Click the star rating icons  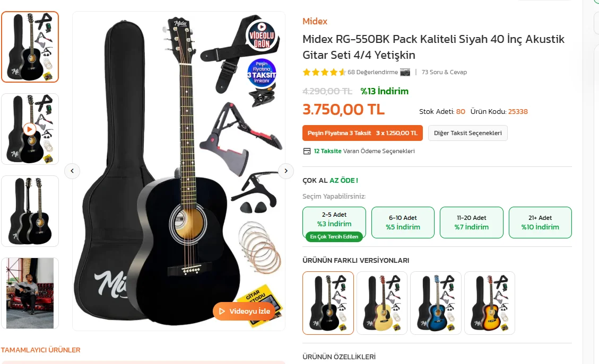tap(324, 72)
